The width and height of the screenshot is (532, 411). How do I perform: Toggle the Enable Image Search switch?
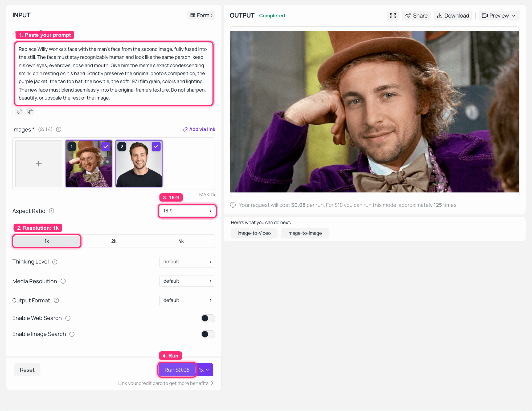(208, 334)
